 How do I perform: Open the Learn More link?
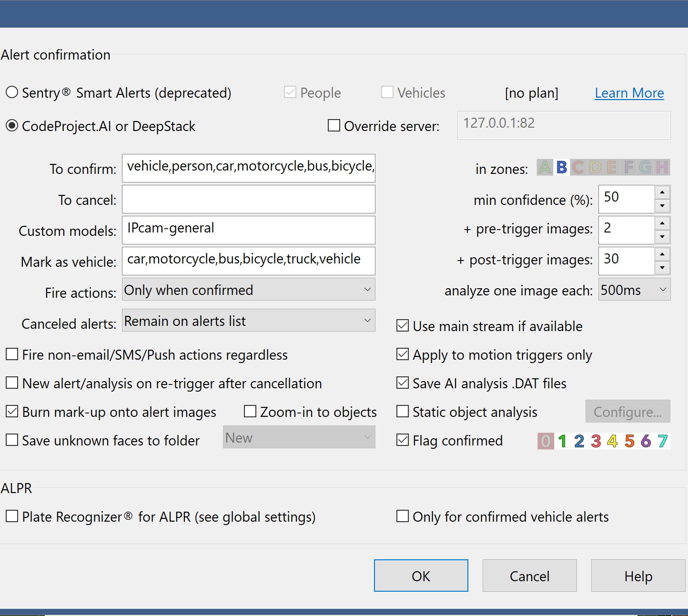tap(629, 93)
